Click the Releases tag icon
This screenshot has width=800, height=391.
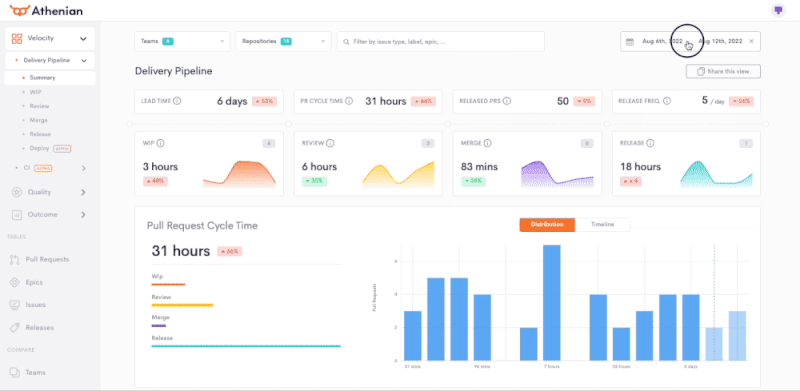pos(14,327)
